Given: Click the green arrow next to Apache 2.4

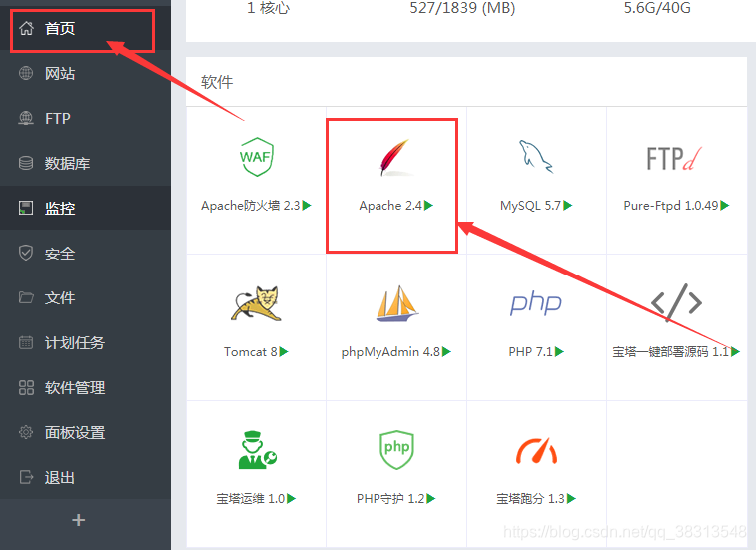Looking at the screenshot, I should tap(428, 206).
